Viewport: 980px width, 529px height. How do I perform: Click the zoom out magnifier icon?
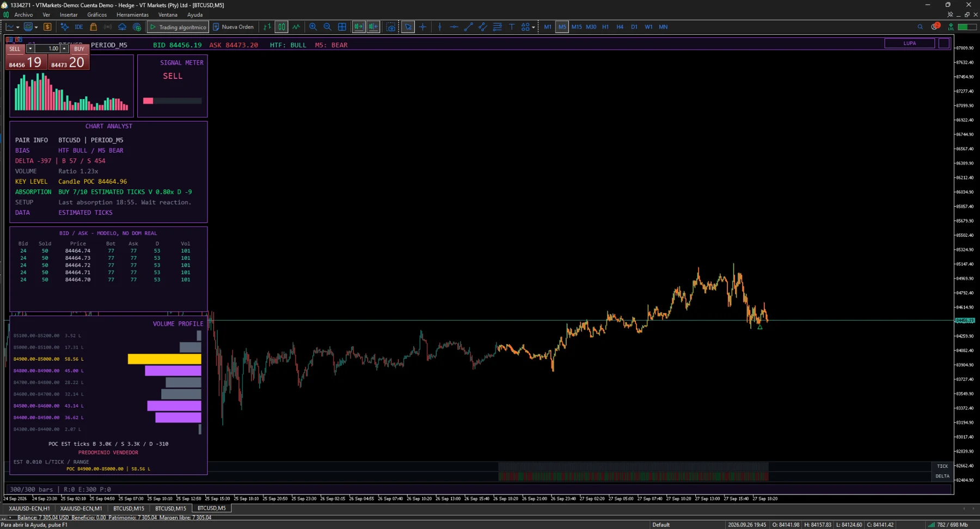click(327, 27)
